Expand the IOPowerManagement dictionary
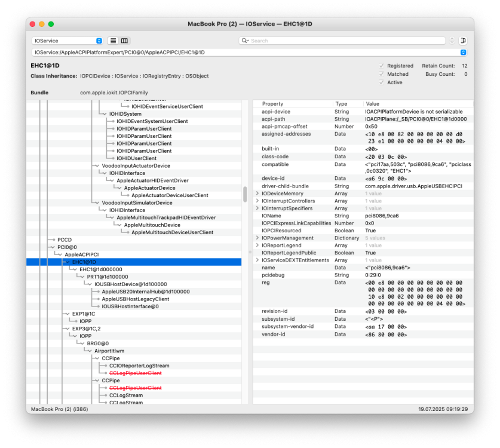Screen dimensions: 500x448 [x=257, y=238]
